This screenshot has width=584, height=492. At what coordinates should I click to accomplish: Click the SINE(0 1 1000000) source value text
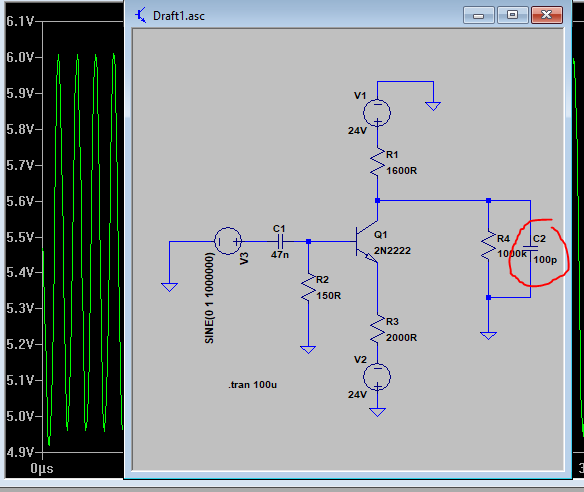(209, 298)
